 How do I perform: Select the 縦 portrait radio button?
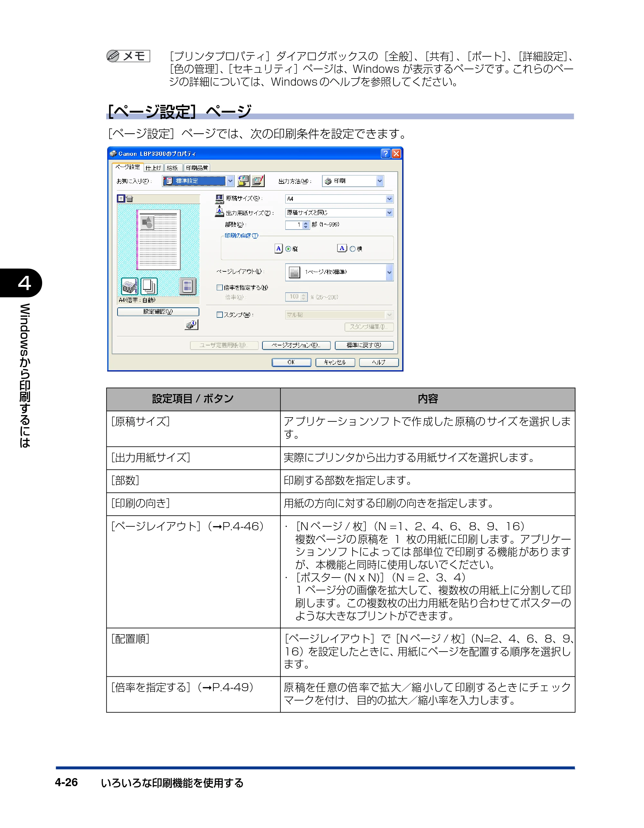point(288,249)
